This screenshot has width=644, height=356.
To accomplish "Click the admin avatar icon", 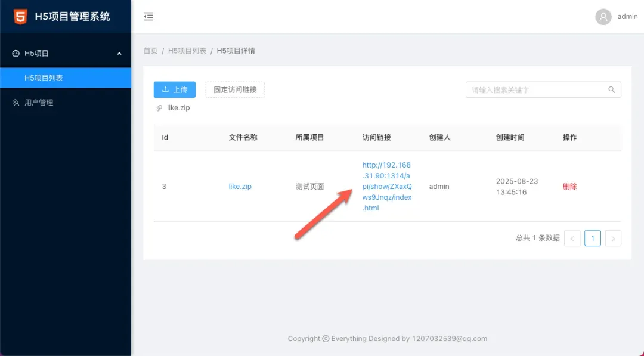I will point(603,17).
